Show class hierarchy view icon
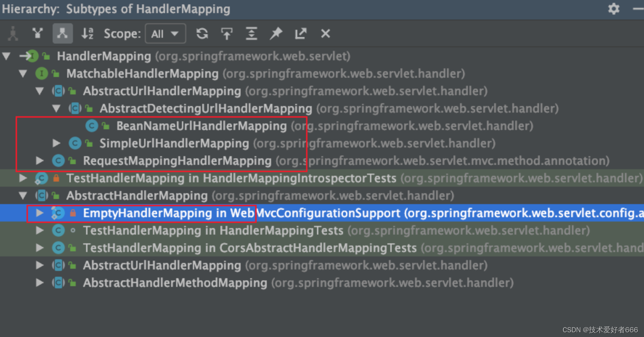The height and width of the screenshot is (337, 644). click(x=13, y=34)
